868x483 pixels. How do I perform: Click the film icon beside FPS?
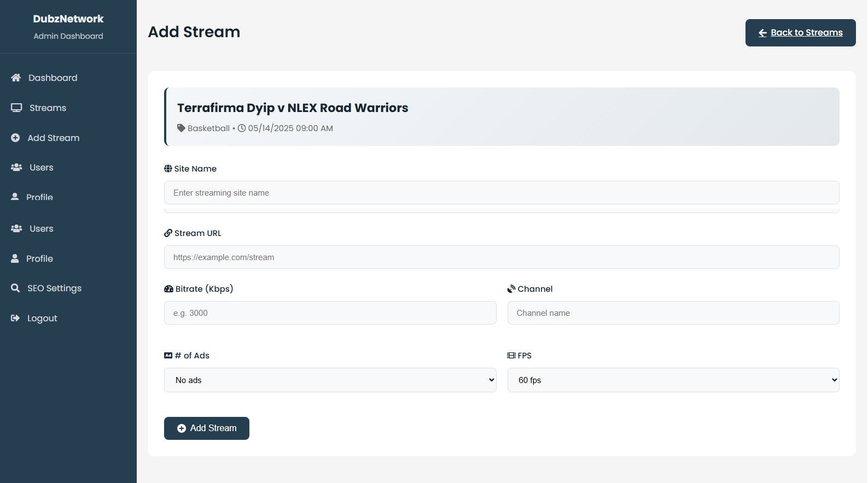[x=511, y=355]
